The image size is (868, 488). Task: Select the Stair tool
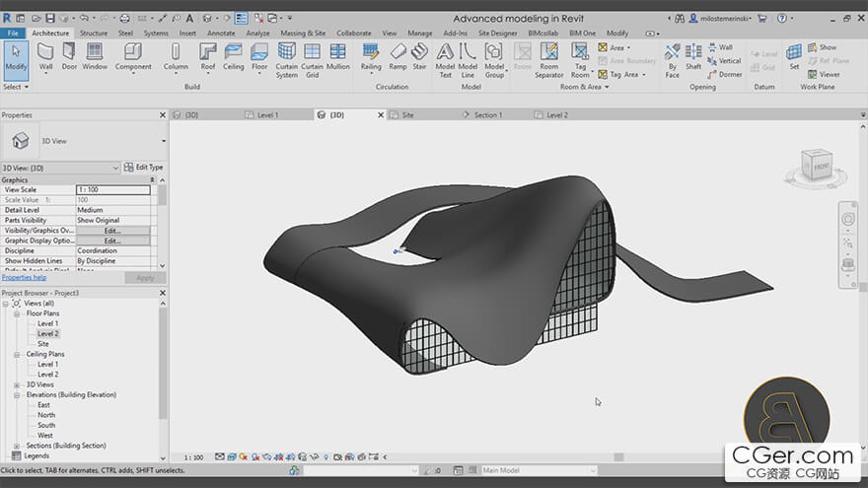[419, 57]
